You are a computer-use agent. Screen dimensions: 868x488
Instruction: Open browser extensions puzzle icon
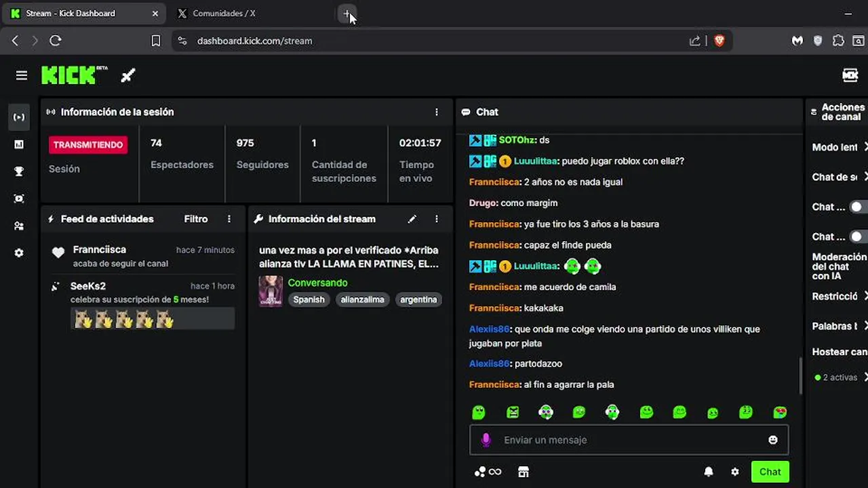click(838, 41)
